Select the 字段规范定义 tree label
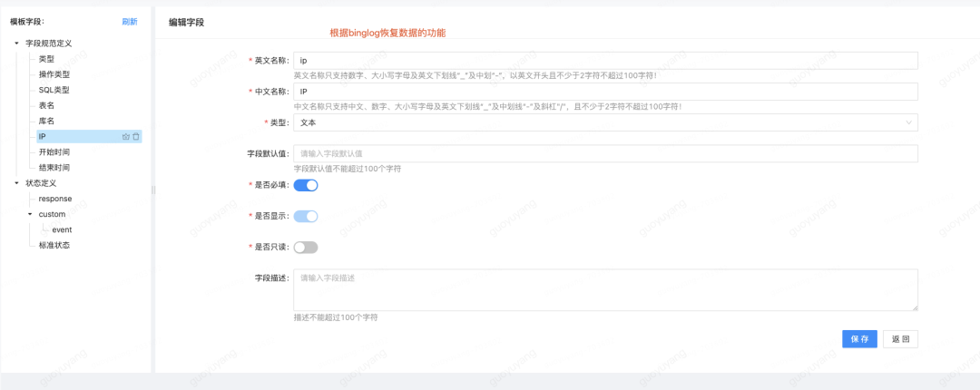The height and width of the screenshot is (390, 980). pos(49,44)
